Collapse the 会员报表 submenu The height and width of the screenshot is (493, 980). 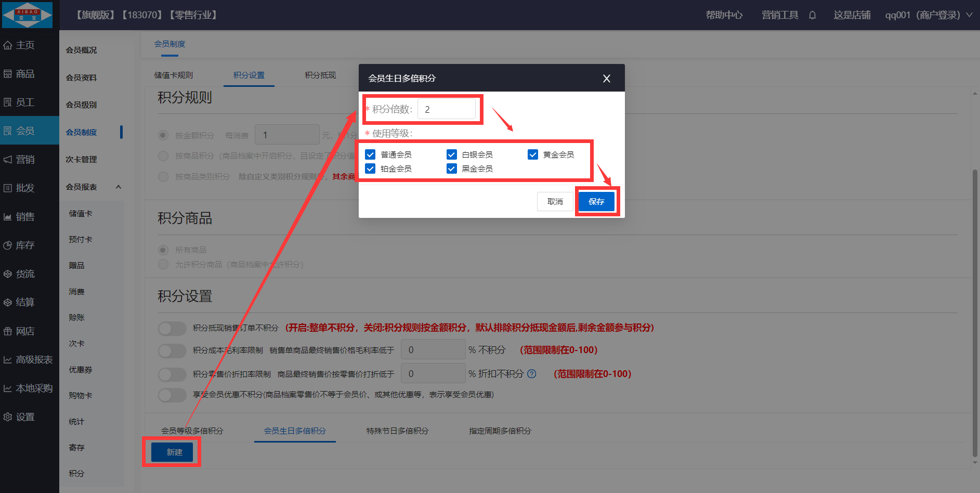point(119,187)
